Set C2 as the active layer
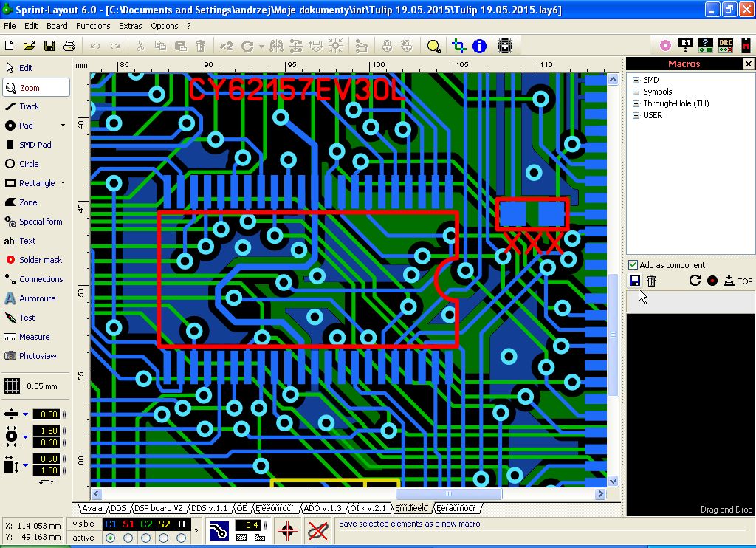This screenshot has height=548, width=756. [145, 538]
